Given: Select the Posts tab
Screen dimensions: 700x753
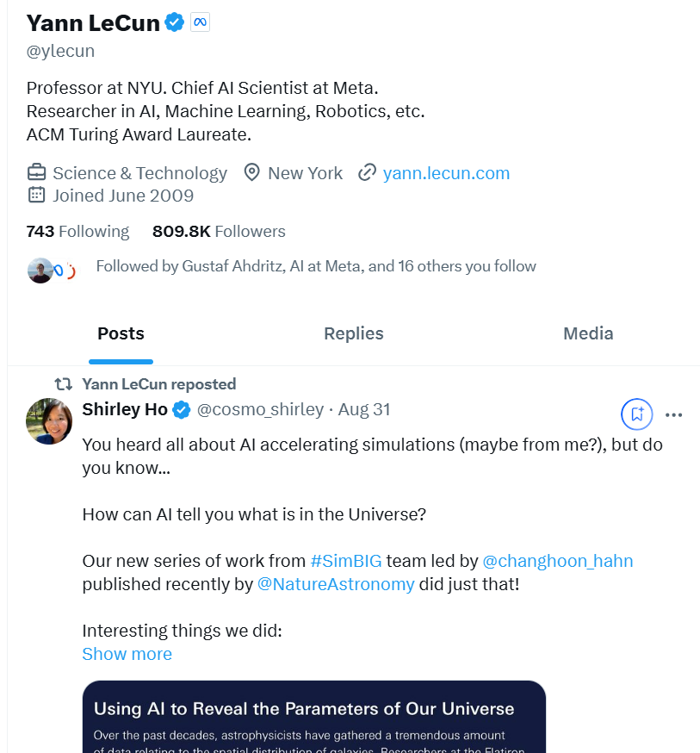Looking at the screenshot, I should tap(121, 333).
